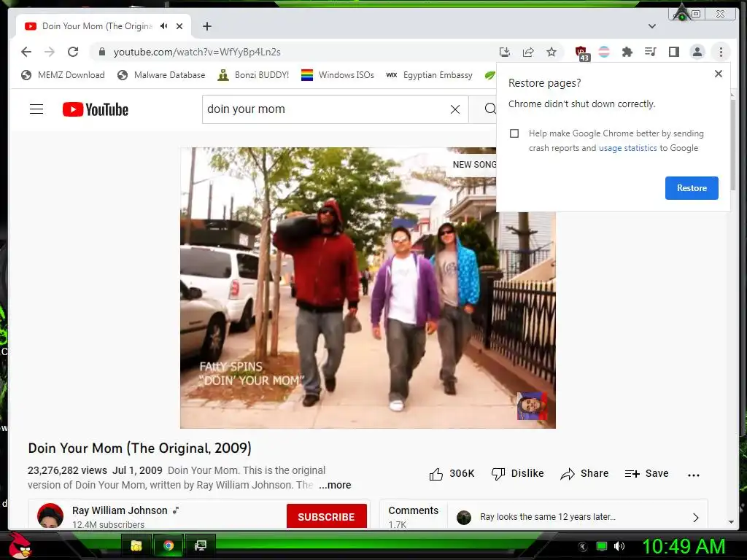Open the media controls icon

(x=650, y=52)
